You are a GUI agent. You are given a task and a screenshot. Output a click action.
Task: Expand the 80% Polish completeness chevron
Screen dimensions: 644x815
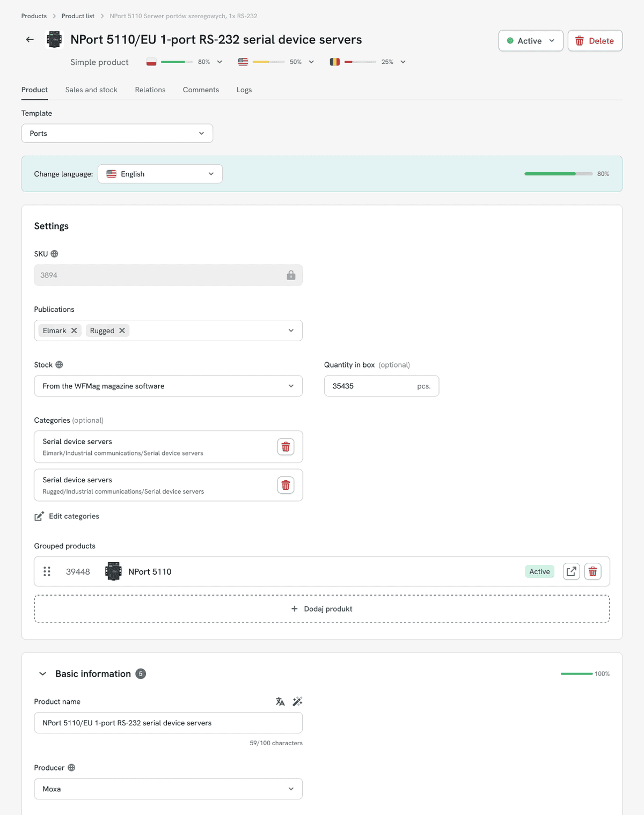point(219,62)
